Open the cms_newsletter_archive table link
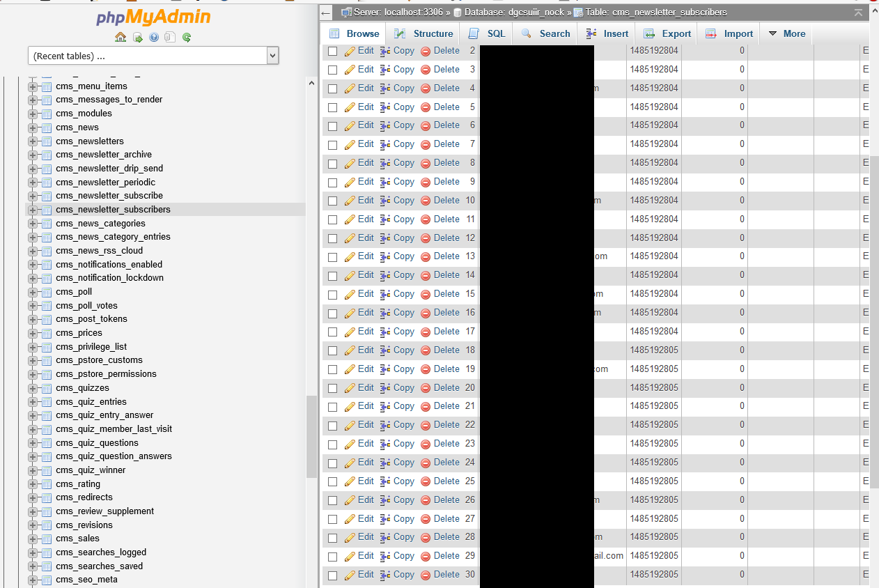Image resolution: width=879 pixels, height=588 pixels. pos(104,155)
